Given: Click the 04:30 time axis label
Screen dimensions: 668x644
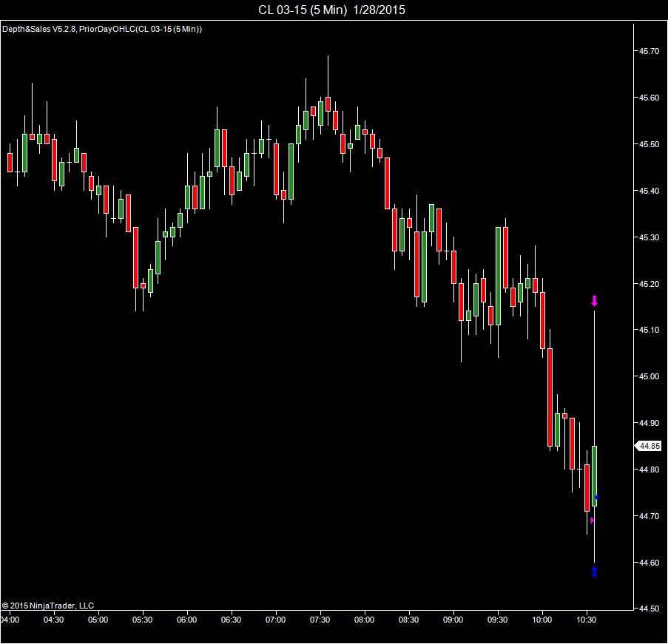Looking at the screenshot, I should coord(54,620).
